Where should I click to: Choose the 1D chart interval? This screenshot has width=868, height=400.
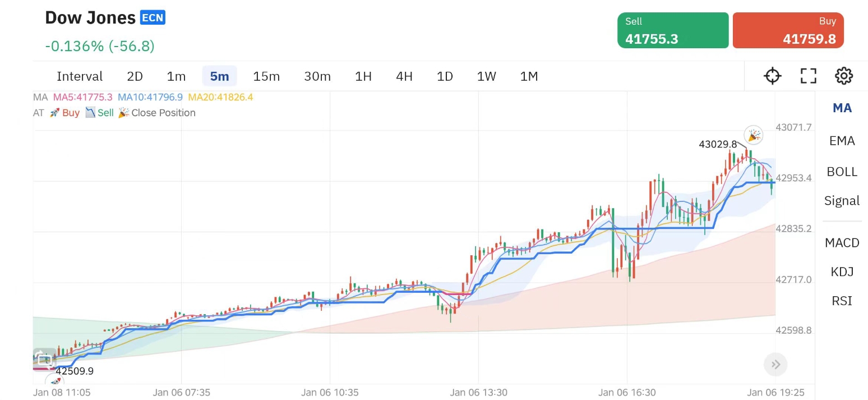click(445, 76)
